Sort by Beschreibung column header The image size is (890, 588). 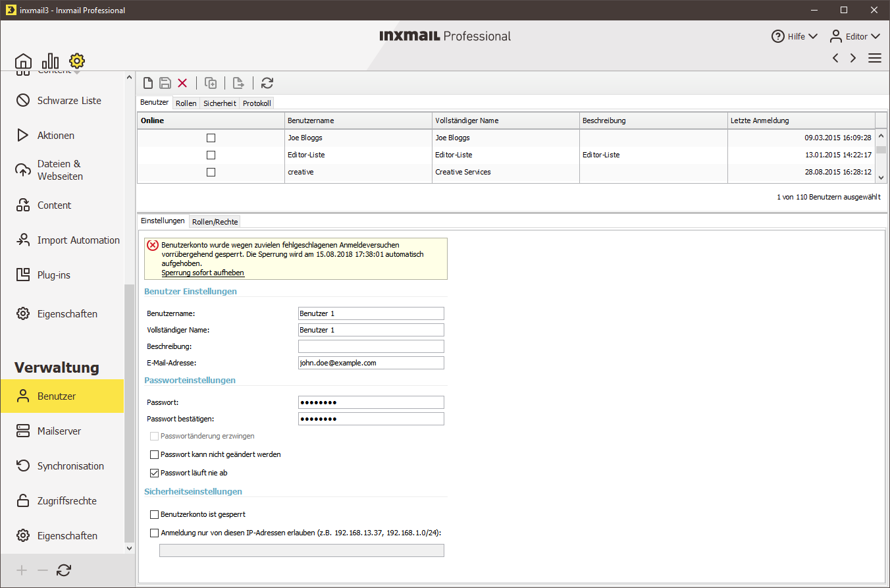[654, 120]
